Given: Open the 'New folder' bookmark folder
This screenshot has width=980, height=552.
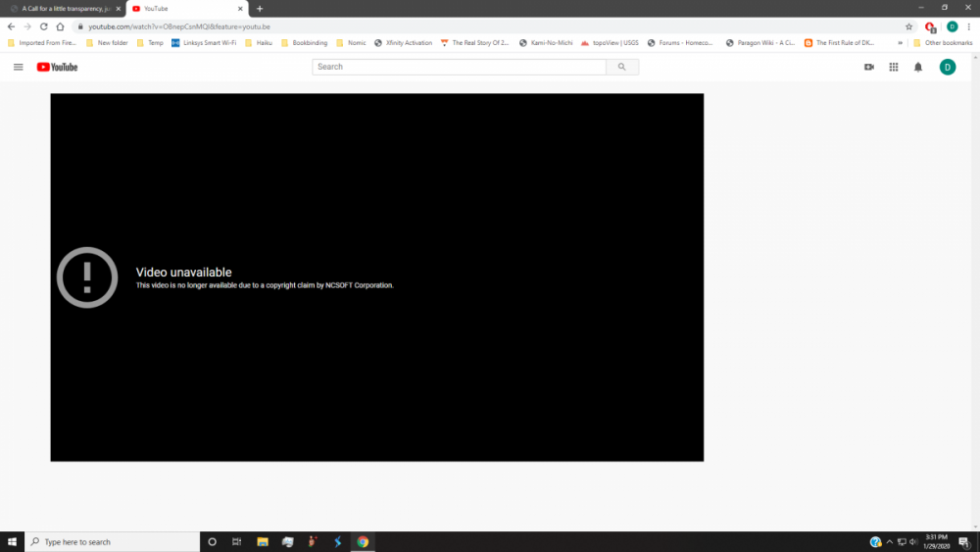Looking at the screenshot, I should [107, 43].
